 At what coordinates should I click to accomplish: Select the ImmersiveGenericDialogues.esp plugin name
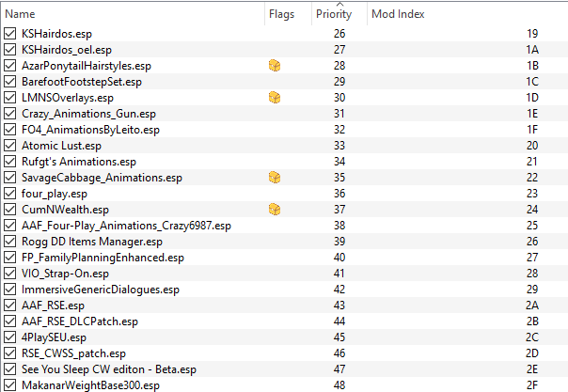tap(101, 290)
